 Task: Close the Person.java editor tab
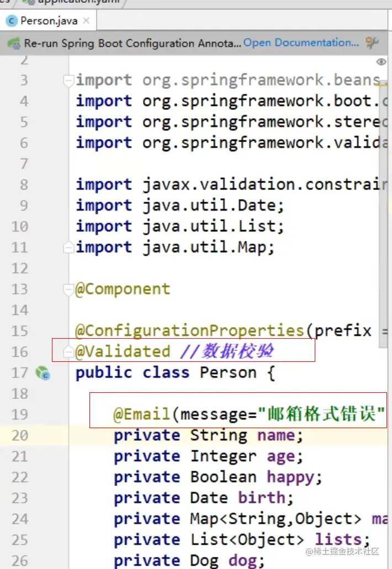coord(87,21)
